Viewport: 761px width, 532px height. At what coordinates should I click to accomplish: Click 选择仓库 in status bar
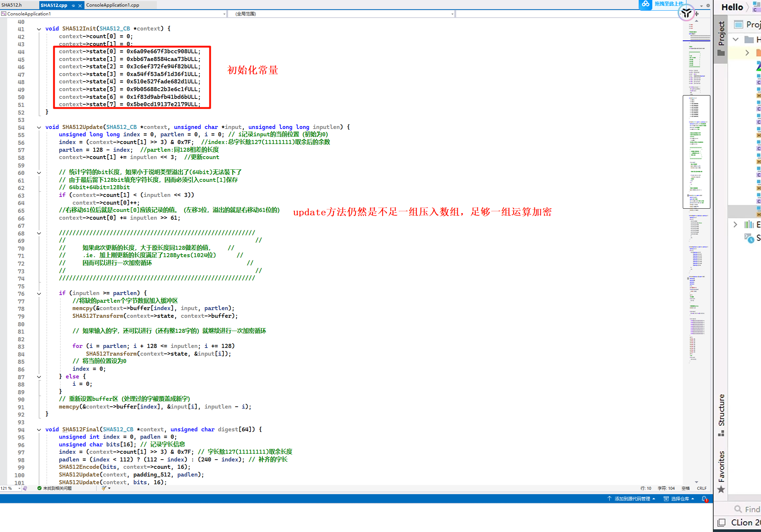pyautogui.click(x=679, y=499)
